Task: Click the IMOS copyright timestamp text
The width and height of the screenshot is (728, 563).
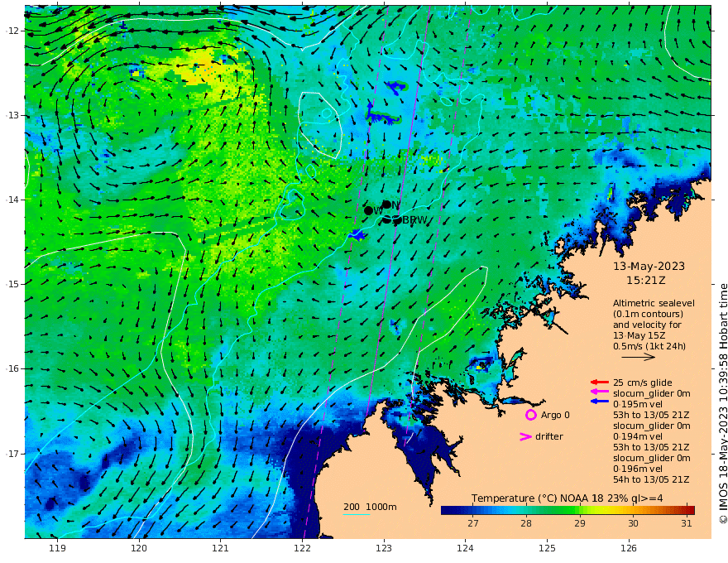Action: 722,404
